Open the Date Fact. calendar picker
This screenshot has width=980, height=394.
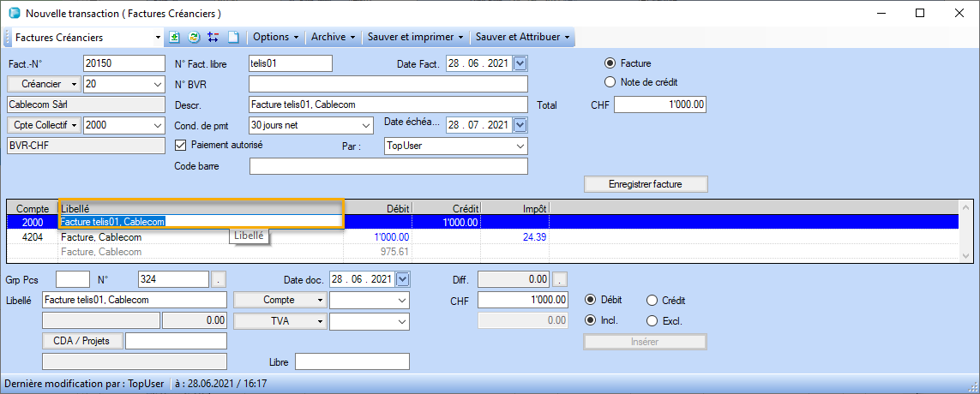(520, 63)
